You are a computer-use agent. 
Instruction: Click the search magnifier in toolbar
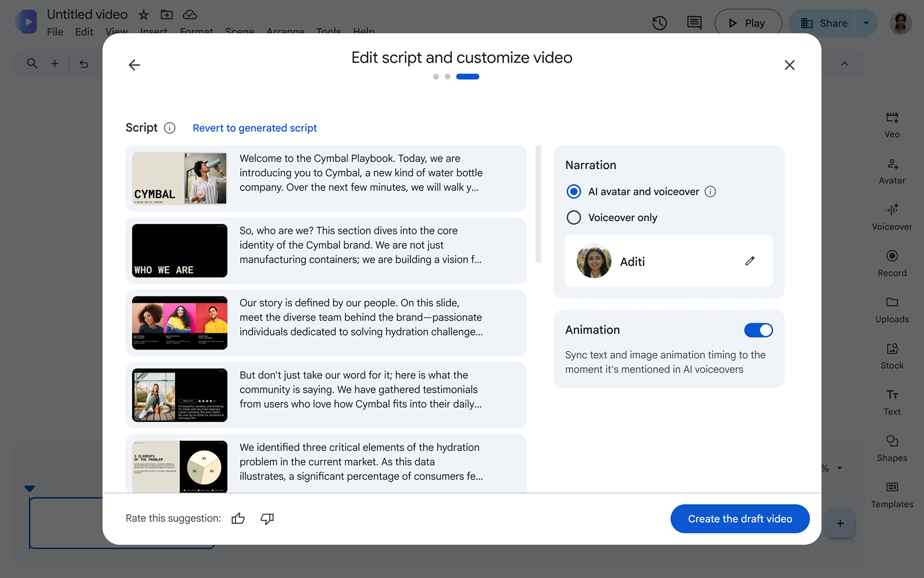tap(32, 63)
